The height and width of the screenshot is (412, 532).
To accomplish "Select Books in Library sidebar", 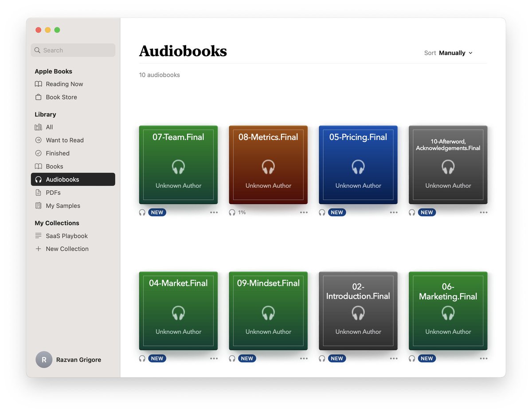I will pos(73,166).
